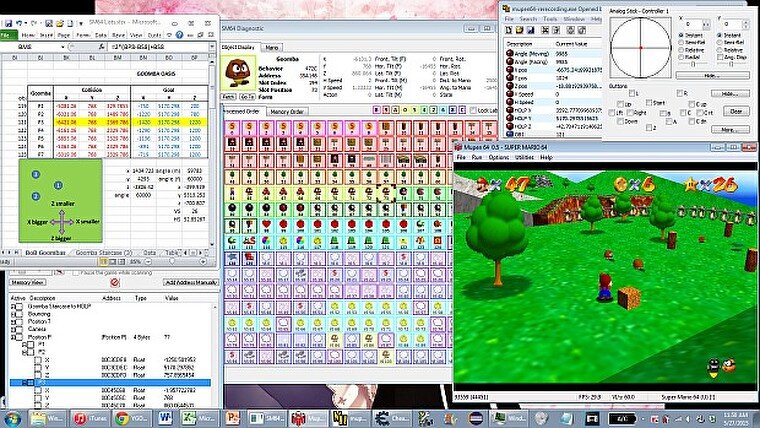The image size is (760, 428).
Task: Open the Mupen64 taskbar button
Action: click(308, 418)
